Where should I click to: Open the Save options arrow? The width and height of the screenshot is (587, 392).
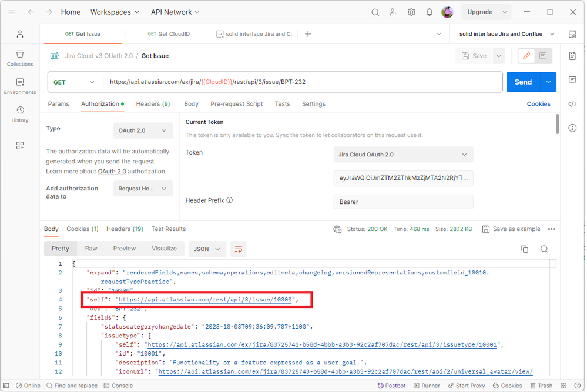[499, 56]
